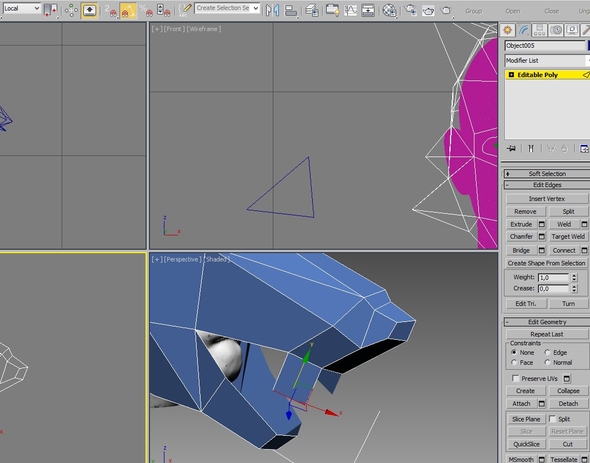Click the Crease spinner arrows

tap(574, 289)
